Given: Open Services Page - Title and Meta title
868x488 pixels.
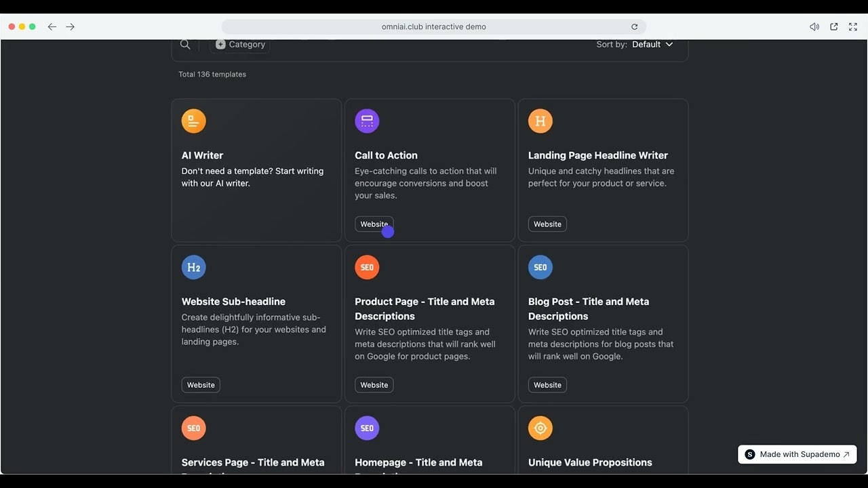Looking at the screenshot, I should click(x=253, y=463).
